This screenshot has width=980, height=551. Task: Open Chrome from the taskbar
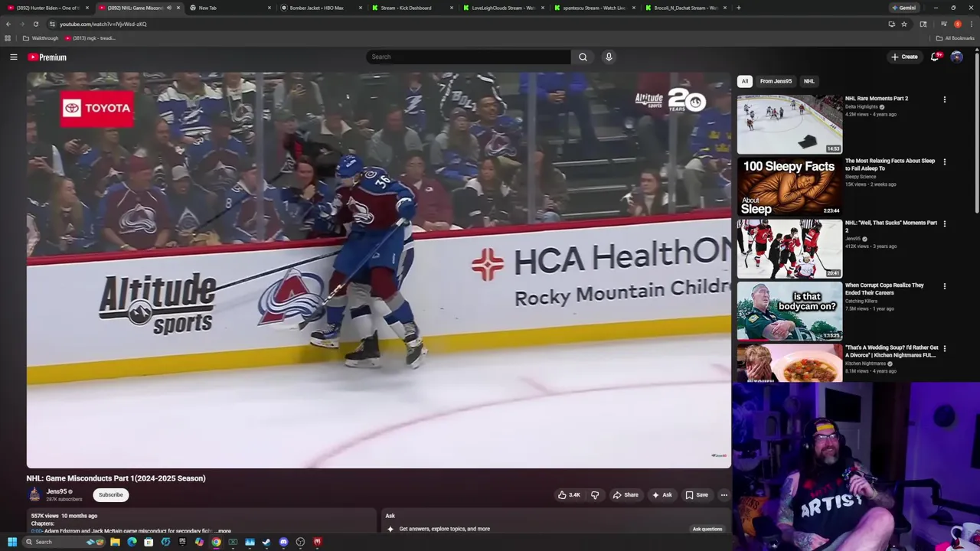(216, 542)
